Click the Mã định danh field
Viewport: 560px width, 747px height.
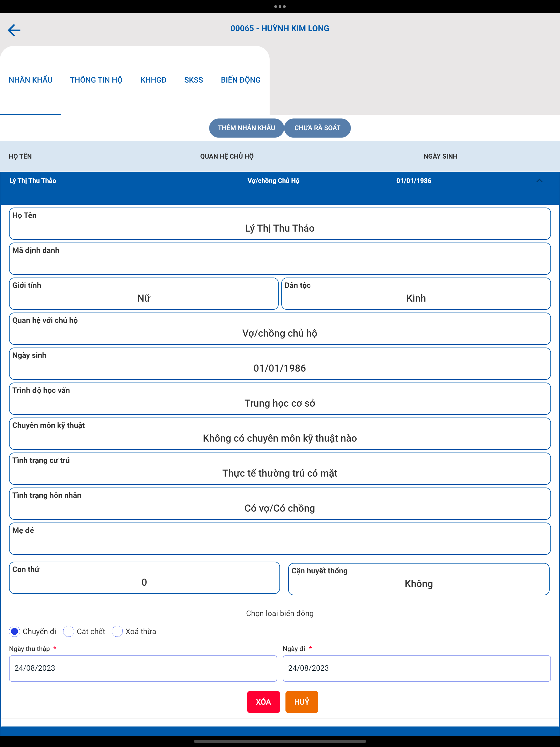pos(280,259)
